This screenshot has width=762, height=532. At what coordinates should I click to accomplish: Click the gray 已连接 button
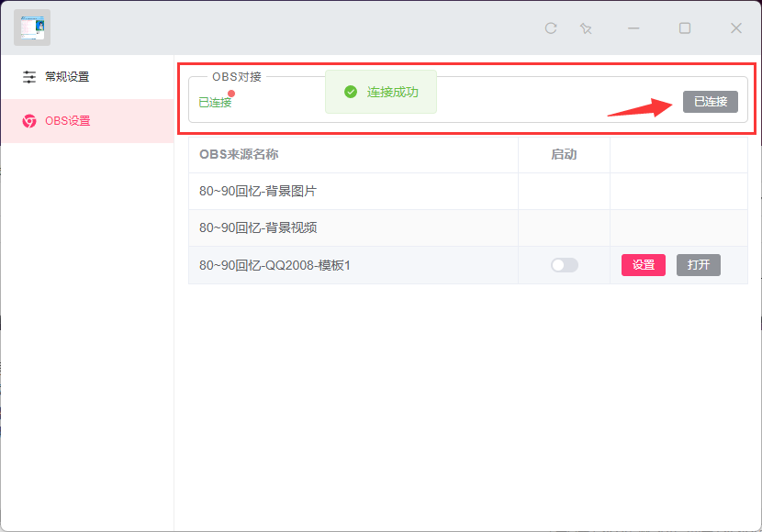pyautogui.click(x=710, y=102)
